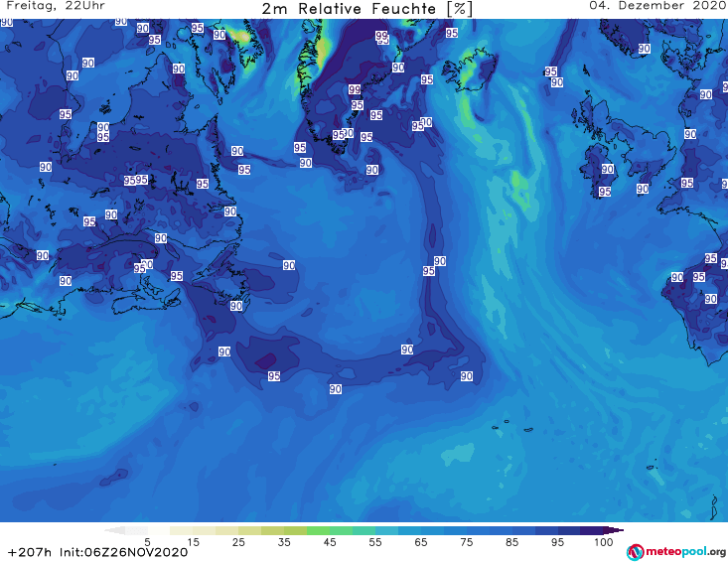Screen dimensions: 728x562
Task: Click the legend value 55
Action: click(375, 542)
